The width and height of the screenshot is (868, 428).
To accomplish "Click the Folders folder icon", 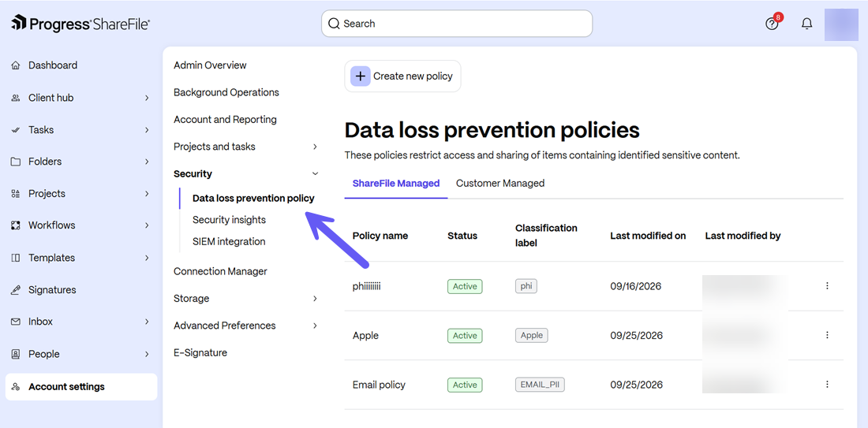I will click(16, 162).
